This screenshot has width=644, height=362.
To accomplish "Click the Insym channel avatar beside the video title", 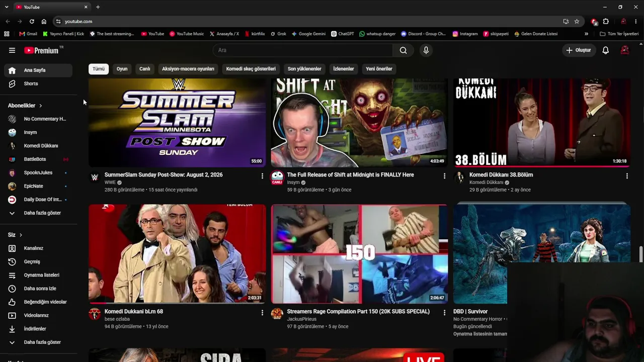I will [277, 177].
